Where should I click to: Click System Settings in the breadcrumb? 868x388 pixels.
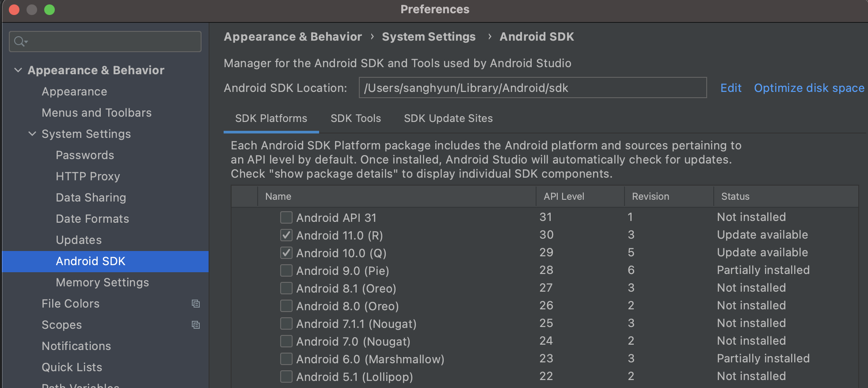pos(429,37)
